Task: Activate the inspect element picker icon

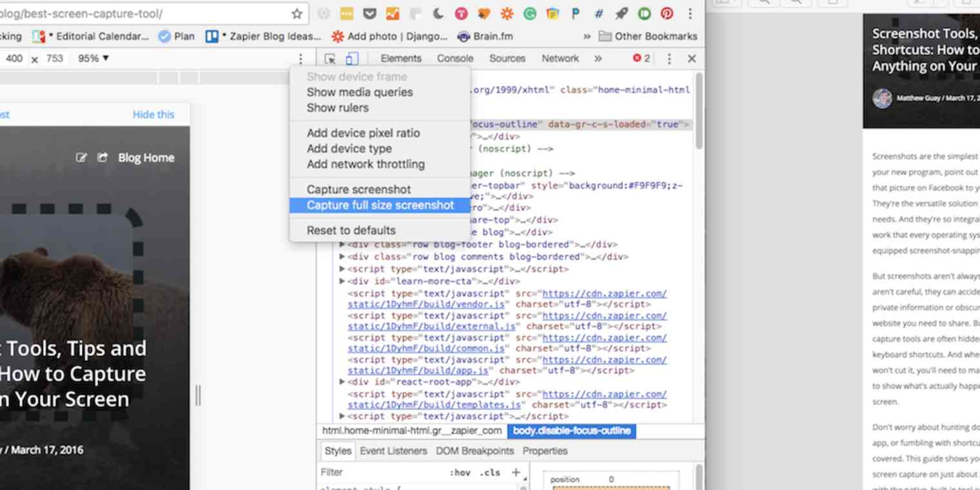Action: pyautogui.click(x=330, y=59)
